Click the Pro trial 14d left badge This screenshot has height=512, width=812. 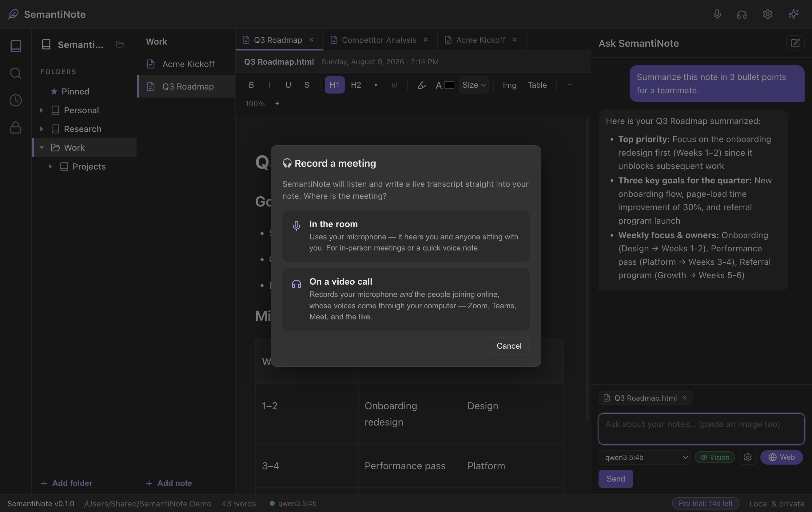pyautogui.click(x=706, y=503)
